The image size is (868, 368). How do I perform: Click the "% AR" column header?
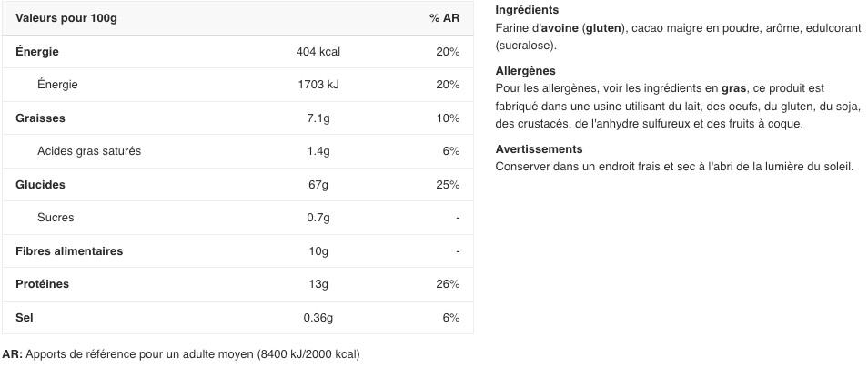point(444,19)
